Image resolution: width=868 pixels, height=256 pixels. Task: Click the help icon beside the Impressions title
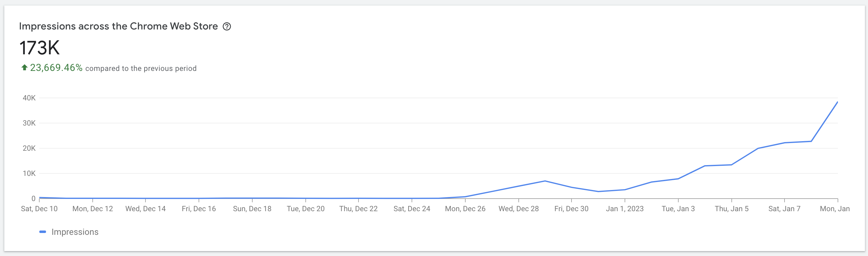227,26
